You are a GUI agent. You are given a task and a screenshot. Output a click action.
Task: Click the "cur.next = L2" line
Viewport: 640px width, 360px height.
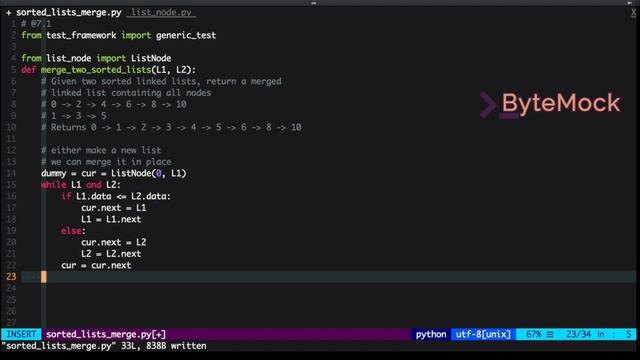tap(113, 242)
